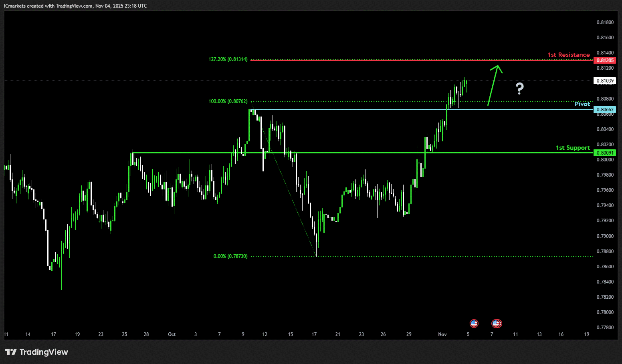
Task: Select the Pivot text label
Action: [x=582, y=104]
